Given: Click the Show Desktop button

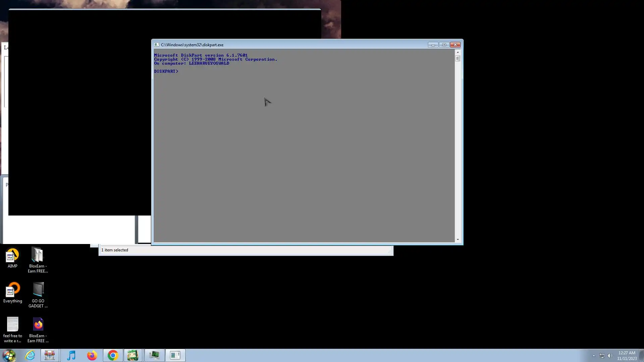Looking at the screenshot, I should pyautogui.click(x=641, y=355).
